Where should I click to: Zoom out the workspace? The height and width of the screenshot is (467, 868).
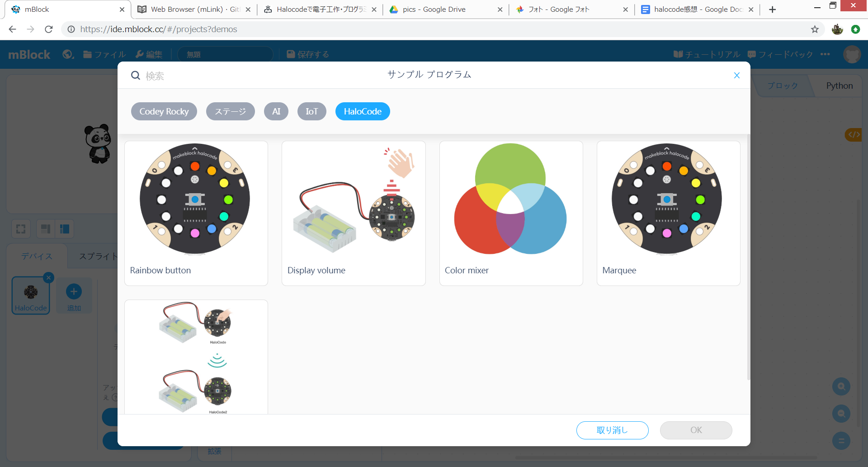(x=841, y=414)
